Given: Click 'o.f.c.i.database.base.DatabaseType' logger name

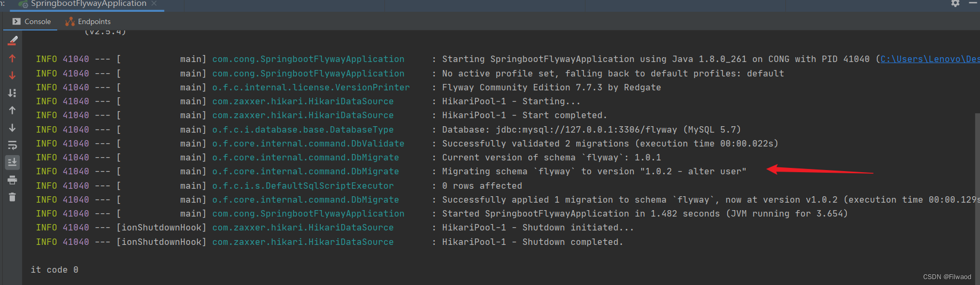Looking at the screenshot, I should [303, 130].
